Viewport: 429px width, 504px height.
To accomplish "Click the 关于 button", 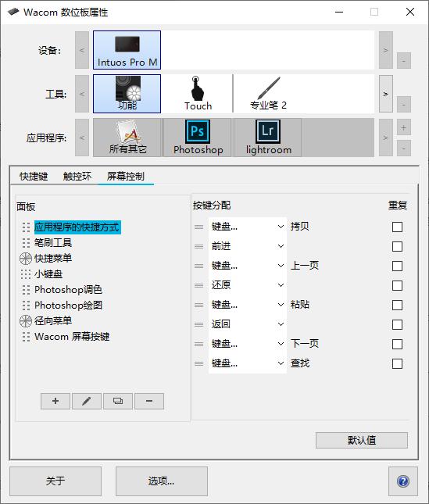I will [55, 481].
